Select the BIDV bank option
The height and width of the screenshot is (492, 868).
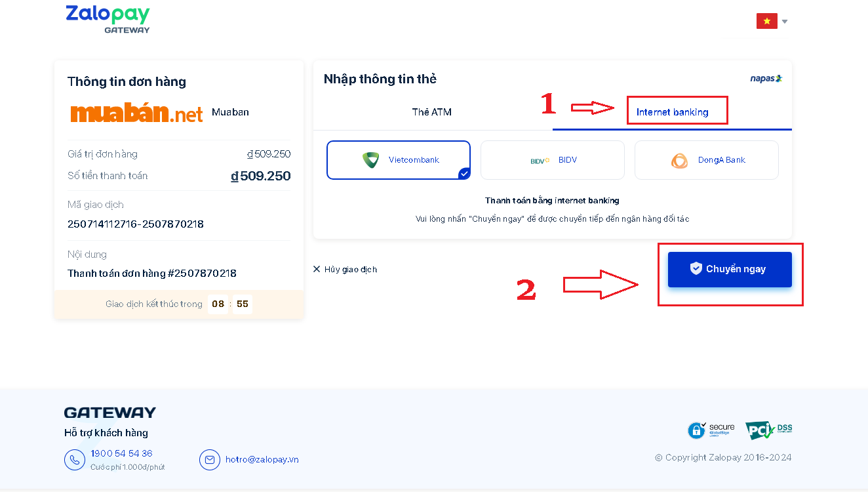pos(553,160)
